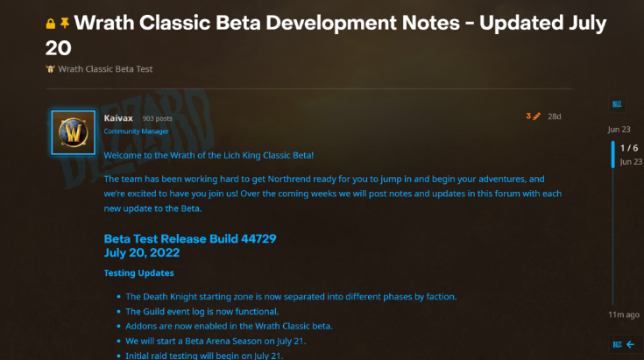Click the Blizzard tracker icon above the timeline
The height and width of the screenshot is (360, 644).
617,104
